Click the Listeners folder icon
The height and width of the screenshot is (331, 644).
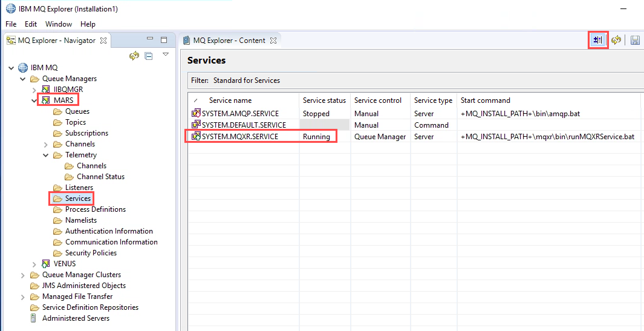pos(57,188)
